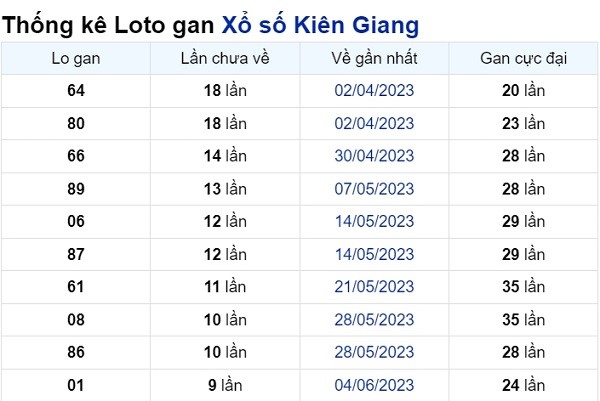Click lo gan number 66 cell
This screenshot has height=401, width=600.
click(x=76, y=156)
